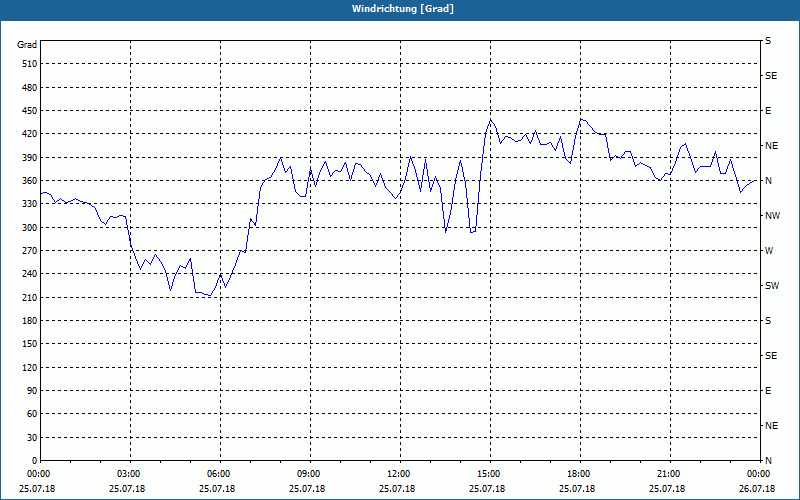Click the 420 y-axis tick label
Image resolution: width=800 pixels, height=500 pixels.
click(x=30, y=134)
